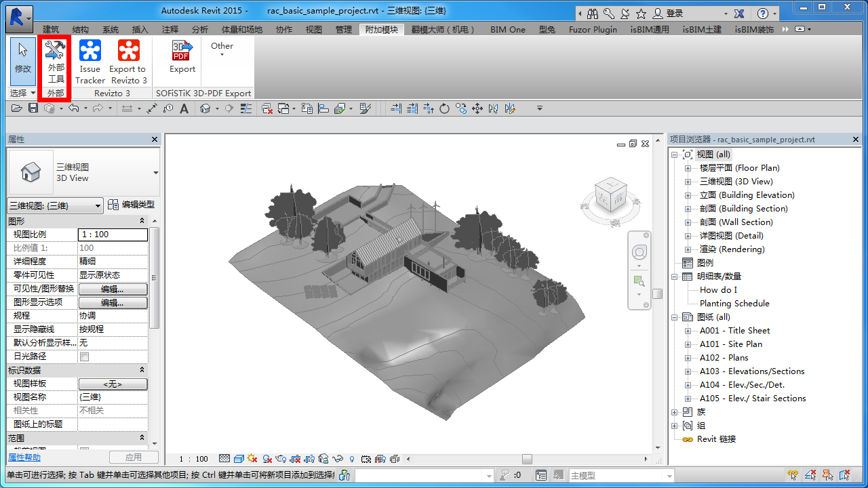This screenshot has width=868, height=488.
Task: Open the Other dropdown in ribbon
Action: pyautogui.click(x=222, y=49)
